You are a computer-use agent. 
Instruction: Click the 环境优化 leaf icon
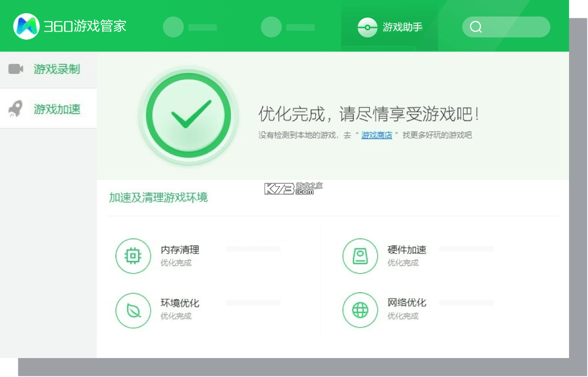click(x=133, y=310)
